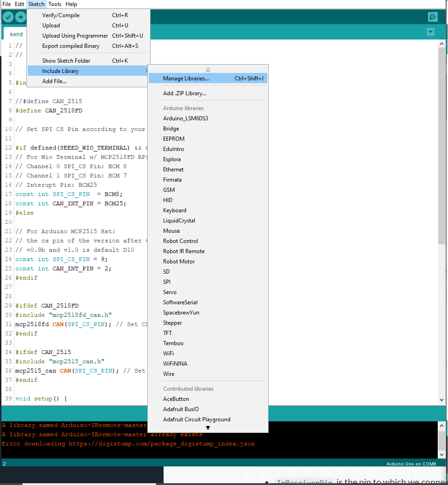This screenshot has width=448, height=485.
Task: Switch to the send sketch tab
Action: (x=16, y=34)
